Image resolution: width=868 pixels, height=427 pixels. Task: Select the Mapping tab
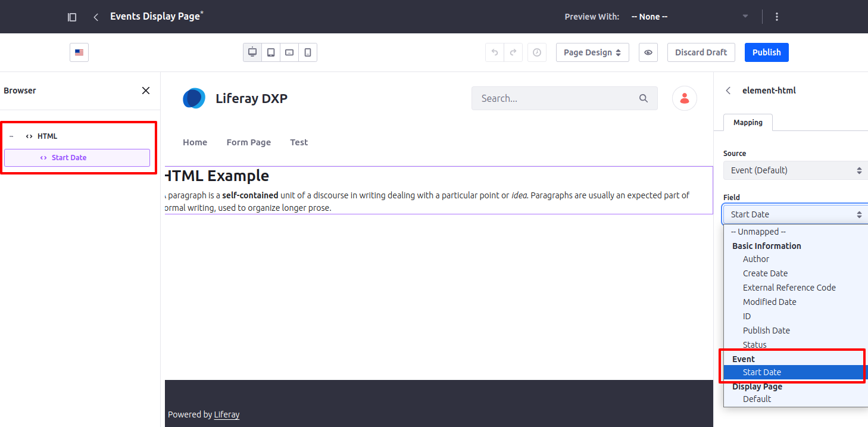tap(748, 122)
